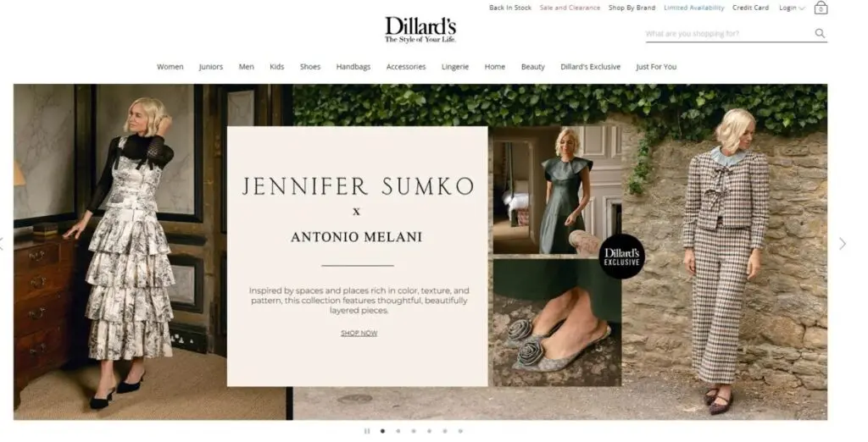Viewport: 868px width, 442px height.
Task: Open the shopping bag icon
Action: pos(821,7)
